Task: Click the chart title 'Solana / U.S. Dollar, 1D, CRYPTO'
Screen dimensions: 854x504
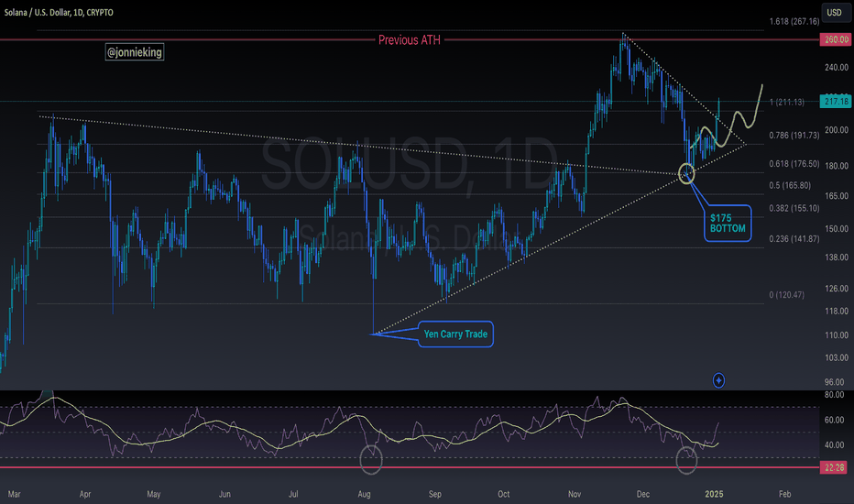Action: click(59, 13)
